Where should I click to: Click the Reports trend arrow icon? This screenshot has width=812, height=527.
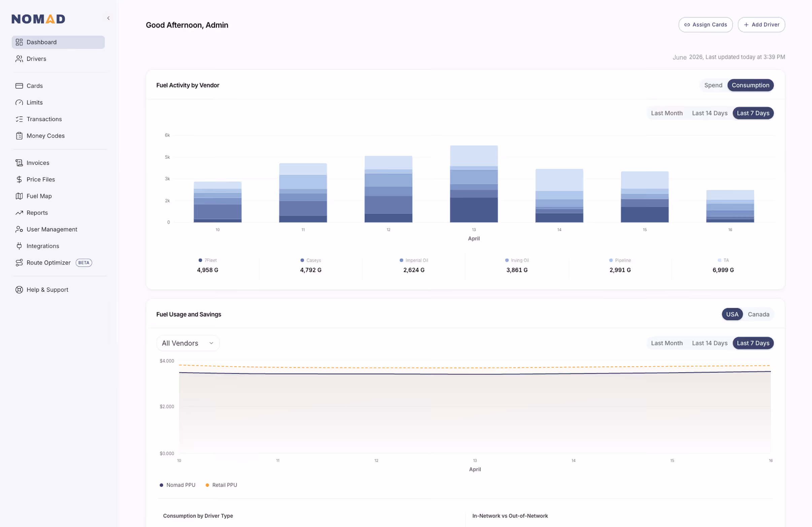pyautogui.click(x=19, y=212)
